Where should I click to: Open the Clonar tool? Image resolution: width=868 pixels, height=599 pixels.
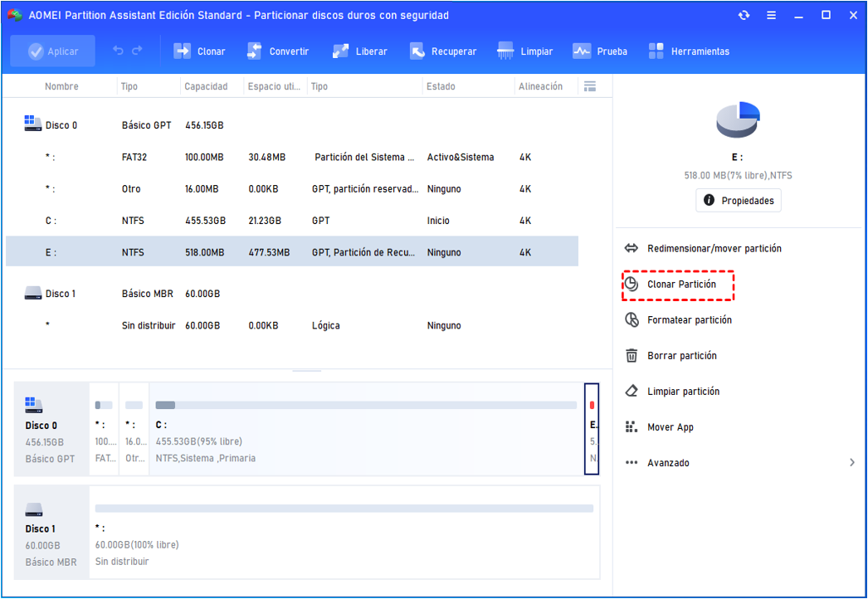tap(199, 51)
